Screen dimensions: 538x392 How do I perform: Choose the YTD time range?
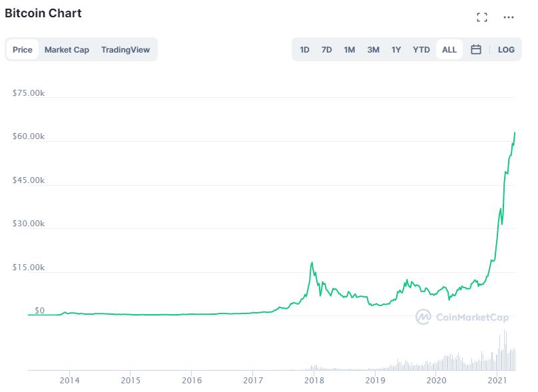(421, 49)
